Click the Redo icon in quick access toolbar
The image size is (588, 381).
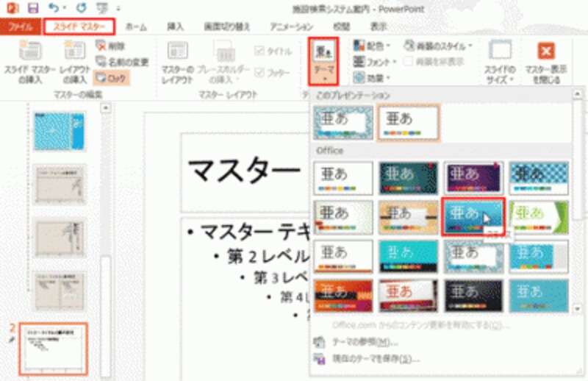coord(81,7)
